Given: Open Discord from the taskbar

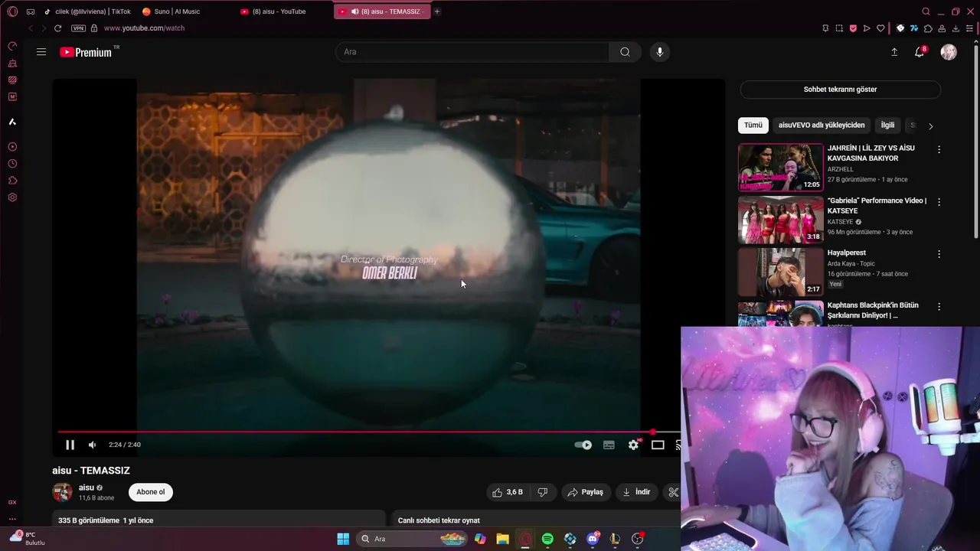Looking at the screenshot, I should point(593,539).
